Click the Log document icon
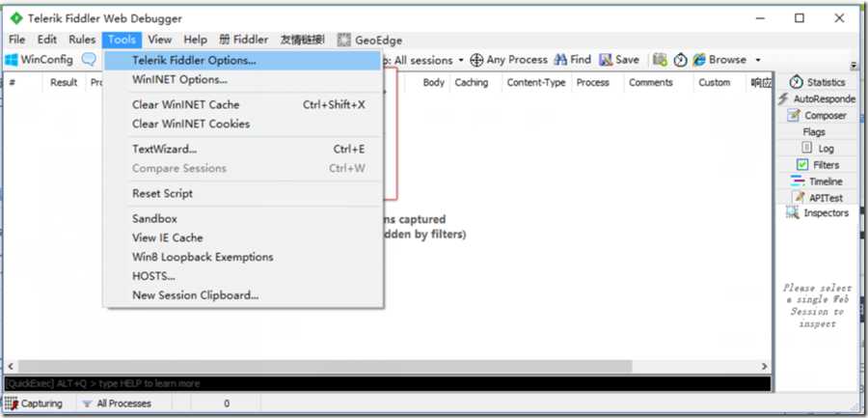868x418 pixels. (x=807, y=148)
